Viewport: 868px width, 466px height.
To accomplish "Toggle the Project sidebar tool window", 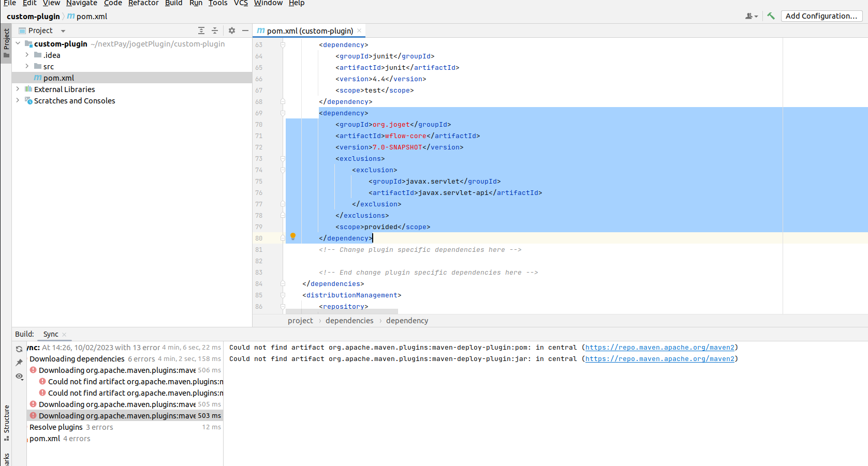I will click(6, 43).
